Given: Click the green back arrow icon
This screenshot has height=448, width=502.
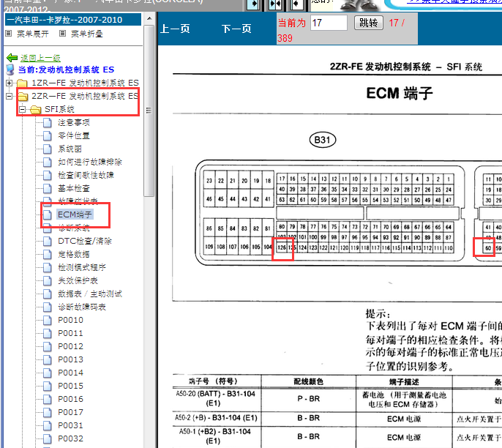Looking at the screenshot, I should (12, 58).
